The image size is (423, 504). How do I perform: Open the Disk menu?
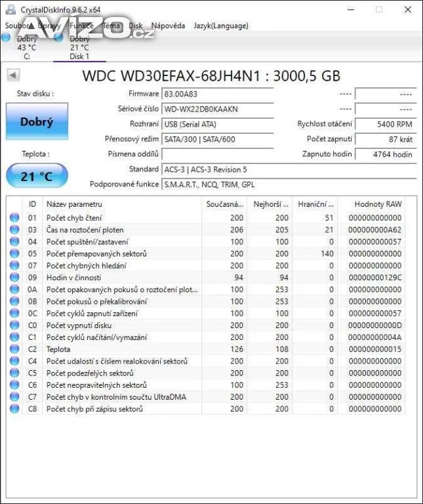(136, 26)
